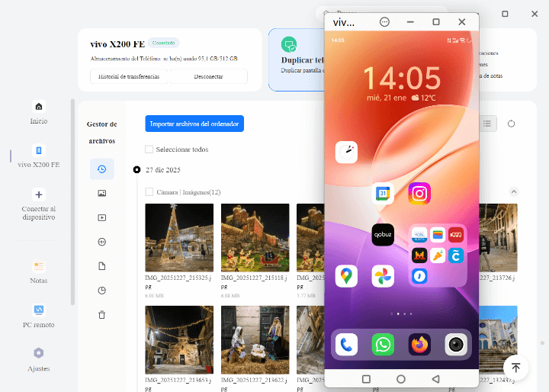Open the images category icon in file manager
This screenshot has height=392, width=549.
tap(102, 194)
